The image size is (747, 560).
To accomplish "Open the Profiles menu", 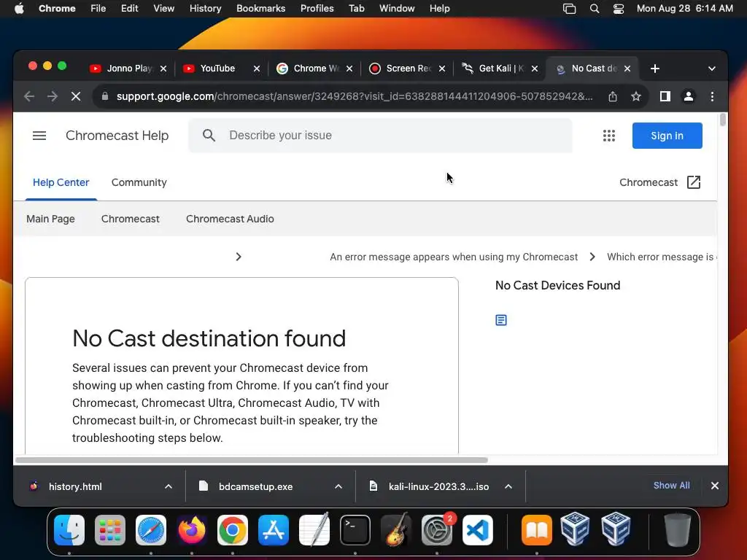I will tap(317, 9).
